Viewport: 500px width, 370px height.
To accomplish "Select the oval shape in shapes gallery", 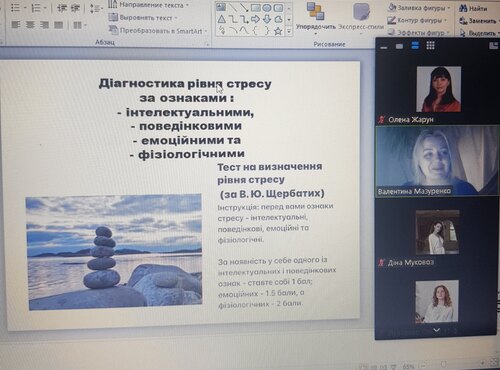I will (x=267, y=8).
